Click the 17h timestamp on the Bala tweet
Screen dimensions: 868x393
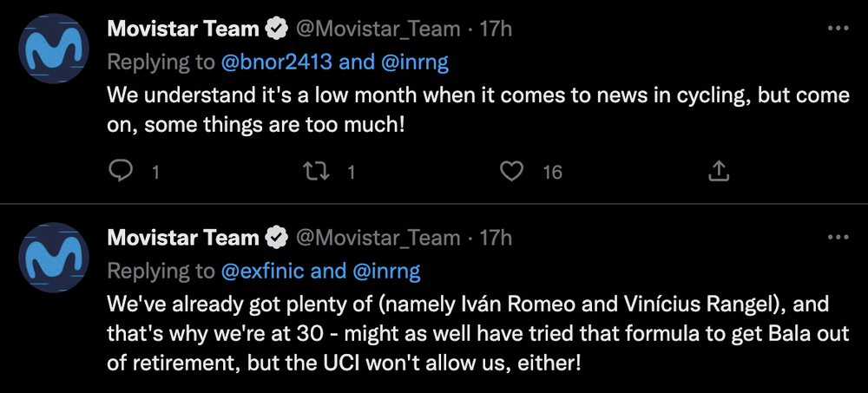coord(496,238)
